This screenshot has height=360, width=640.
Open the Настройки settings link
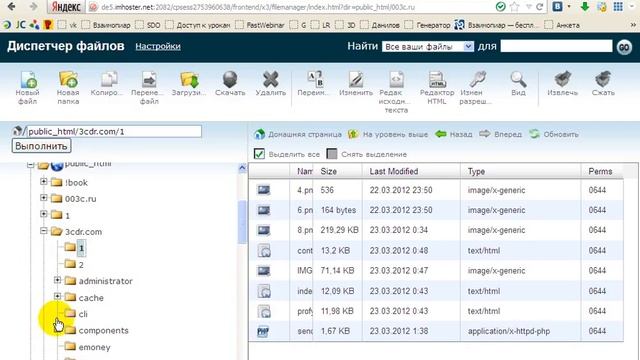tap(158, 47)
